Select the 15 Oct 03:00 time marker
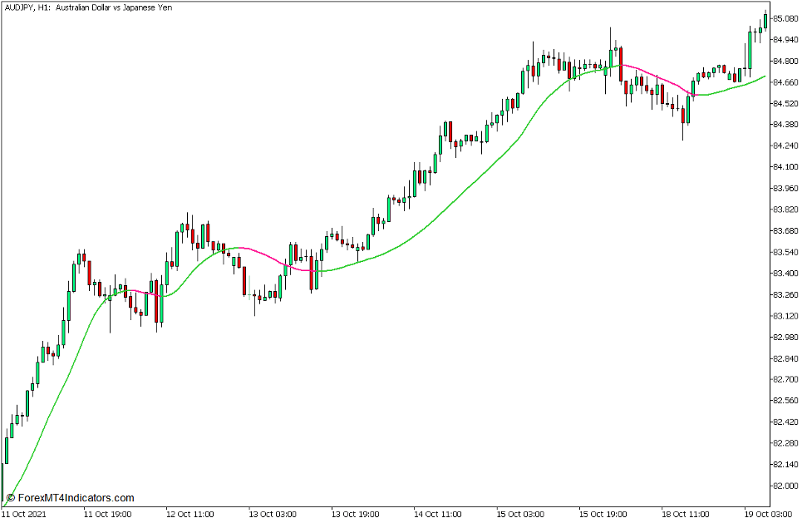 [x=520, y=514]
